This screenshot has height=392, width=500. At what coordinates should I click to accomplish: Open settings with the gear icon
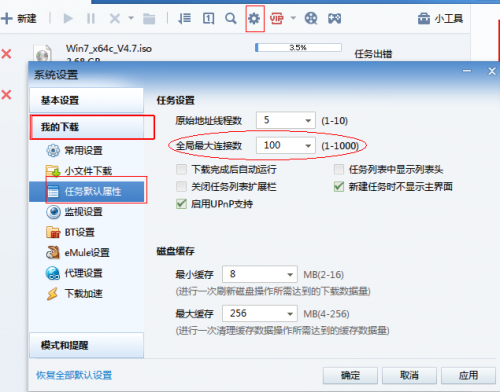(254, 18)
